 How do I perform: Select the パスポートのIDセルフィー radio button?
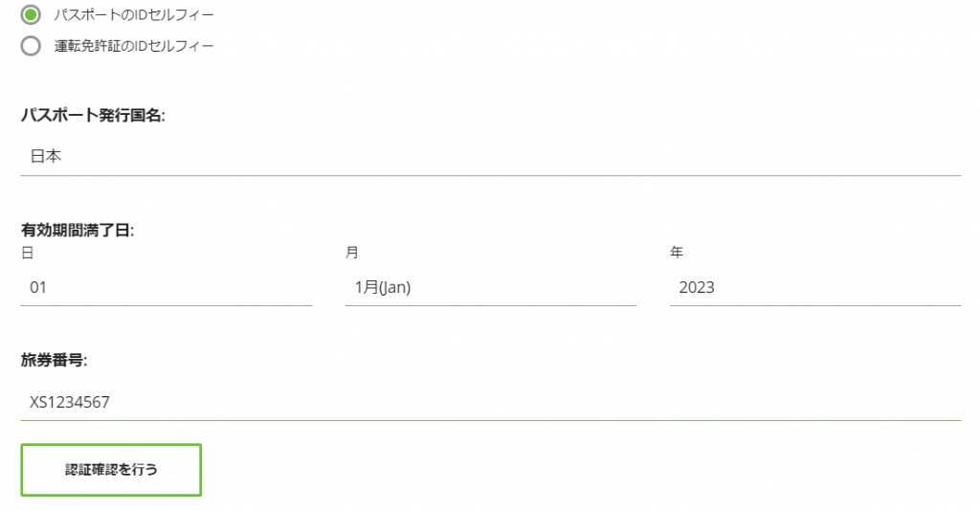[32, 15]
